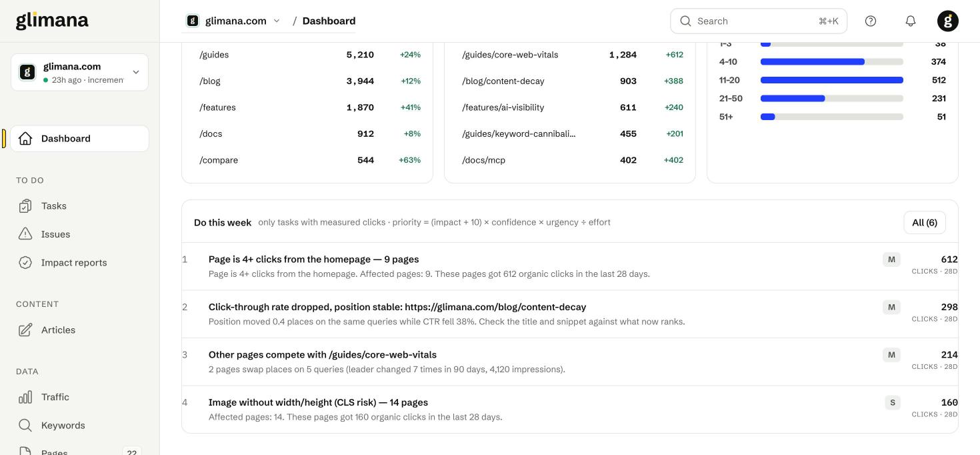Click /features/ai-visibility page row
The width and height of the screenshot is (980, 455).
570,107
